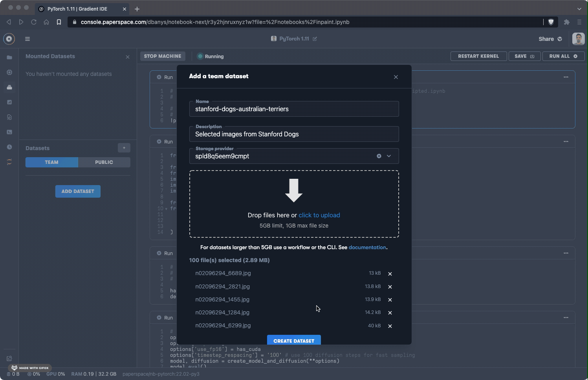Screen dimensions: 588x380
Task: Switch to the TEAM datasets tab
Action: pos(51,162)
